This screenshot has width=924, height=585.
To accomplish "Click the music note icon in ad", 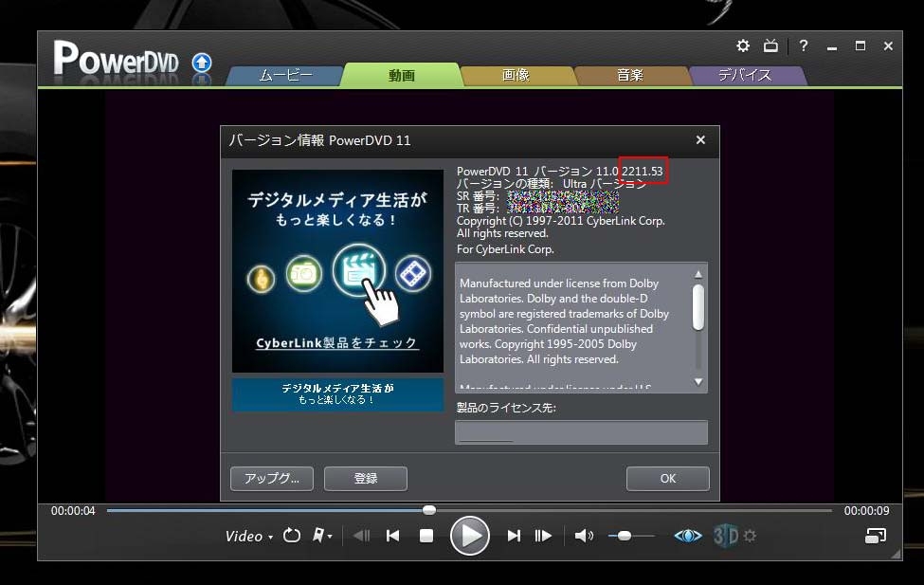I will click(x=261, y=278).
